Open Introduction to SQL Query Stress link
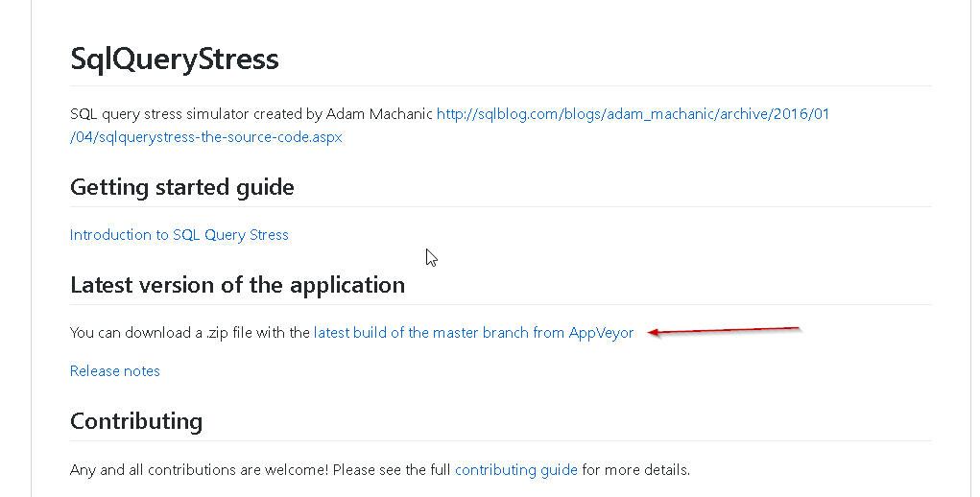The height and width of the screenshot is (497, 980). [x=179, y=235]
